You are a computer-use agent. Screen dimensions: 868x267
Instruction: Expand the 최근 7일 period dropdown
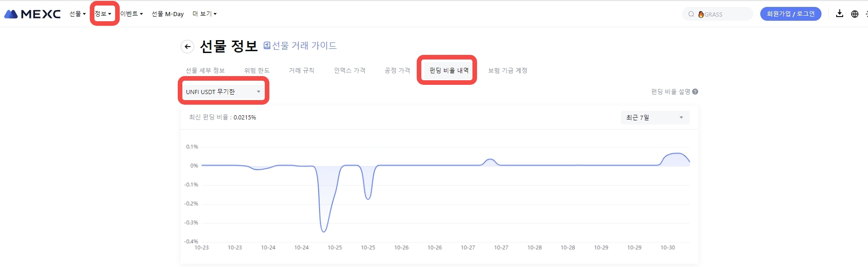(x=654, y=118)
